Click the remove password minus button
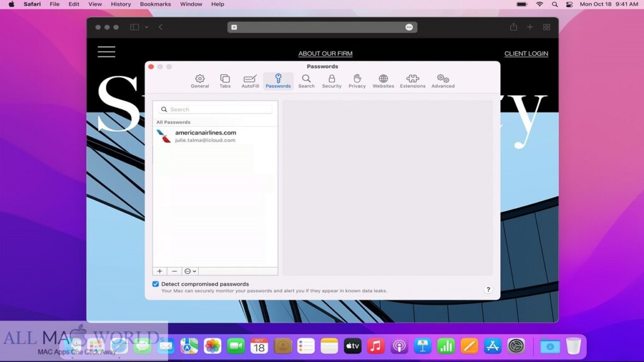Screen dimensions: 644x362 [x=174, y=271]
